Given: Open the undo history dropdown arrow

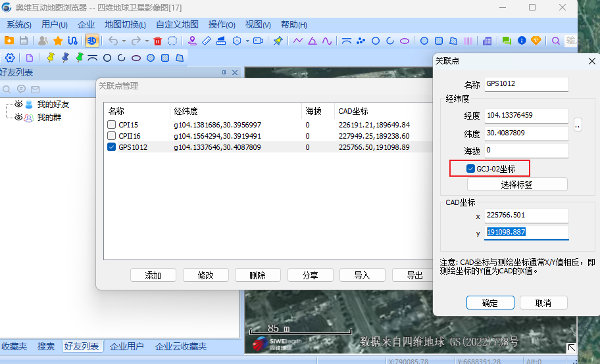Looking at the screenshot, I should pyautogui.click(x=123, y=41).
